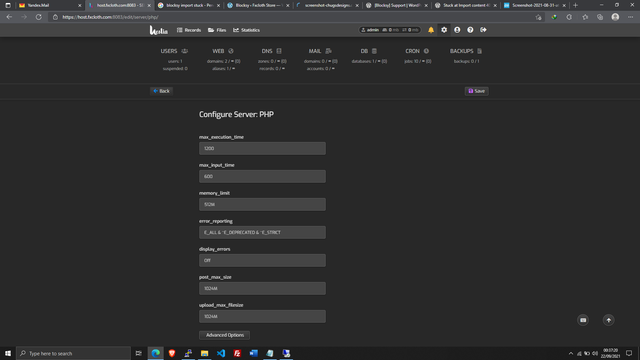Open browser favorites star icon
The height and width of the screenshot is (360, 640).
[585, 17]
